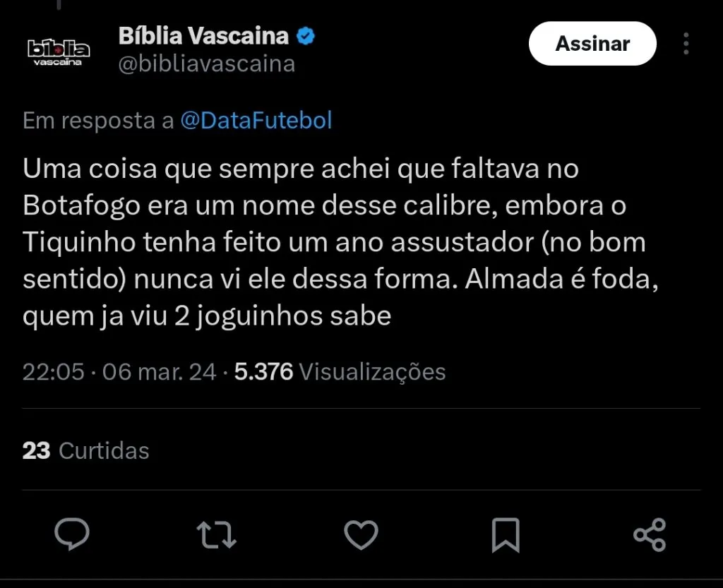The image size is (723, 588).
Task: Repost this tweet with the retweet icon
Action: pos(215,534)
